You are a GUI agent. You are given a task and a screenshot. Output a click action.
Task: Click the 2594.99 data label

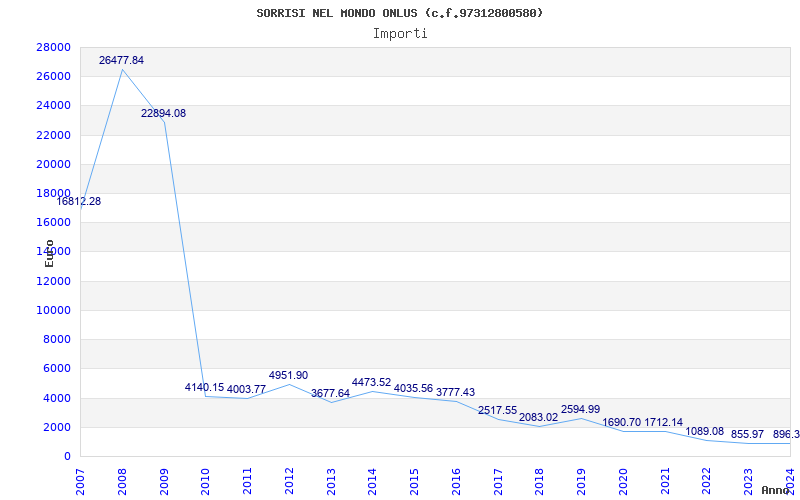pyautogui.click(x=581, y=409)
